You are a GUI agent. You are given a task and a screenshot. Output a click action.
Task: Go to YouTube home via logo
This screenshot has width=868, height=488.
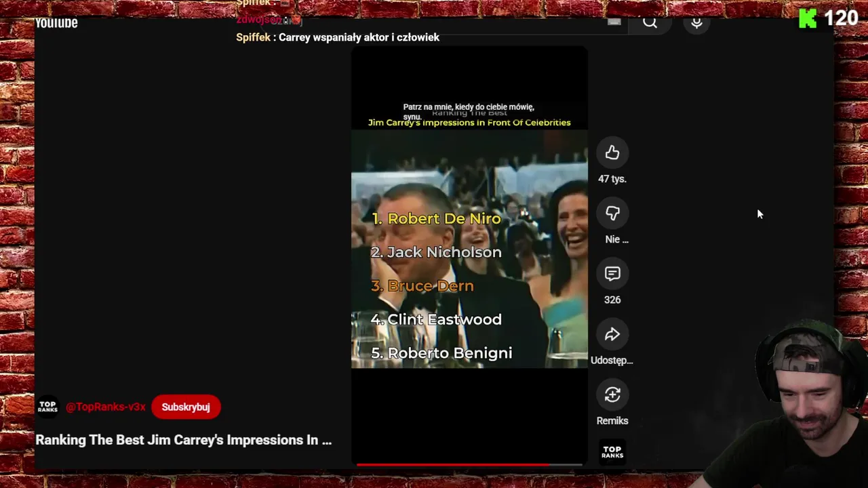click(56, 23)
